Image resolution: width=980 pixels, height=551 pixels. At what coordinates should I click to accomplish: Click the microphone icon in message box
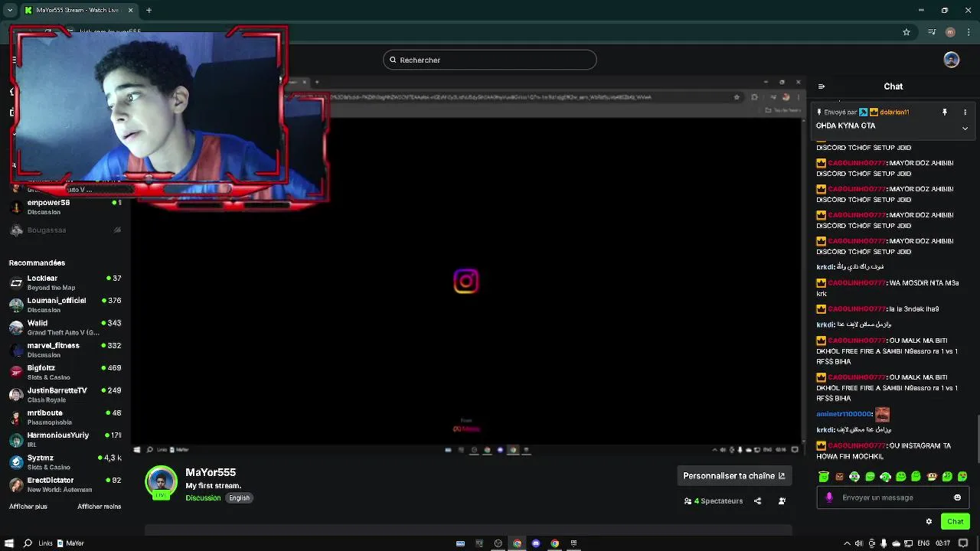[829, 497]
